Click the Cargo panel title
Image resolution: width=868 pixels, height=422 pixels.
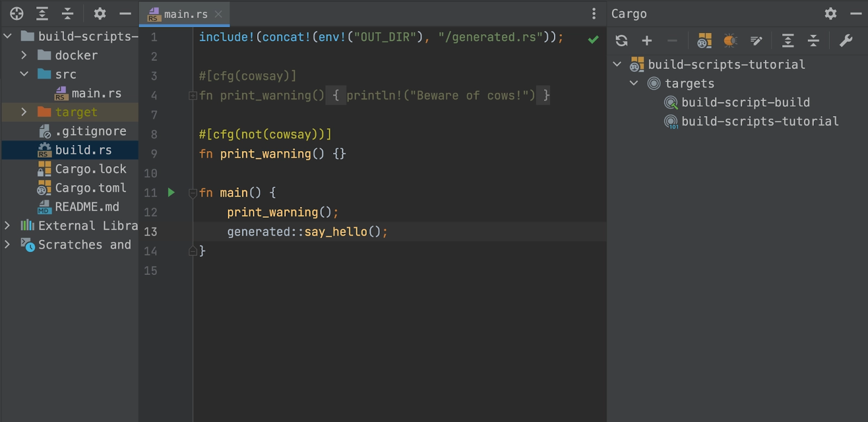pyautogui.click(x=629, y=14)
